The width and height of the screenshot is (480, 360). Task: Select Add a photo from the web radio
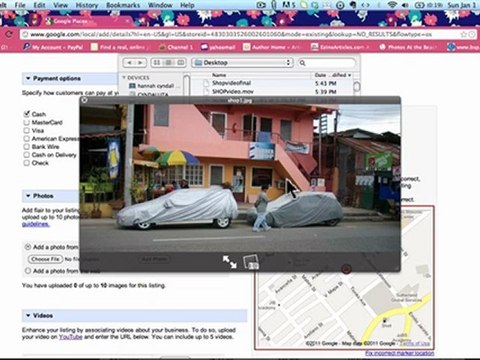pos(28,271)
